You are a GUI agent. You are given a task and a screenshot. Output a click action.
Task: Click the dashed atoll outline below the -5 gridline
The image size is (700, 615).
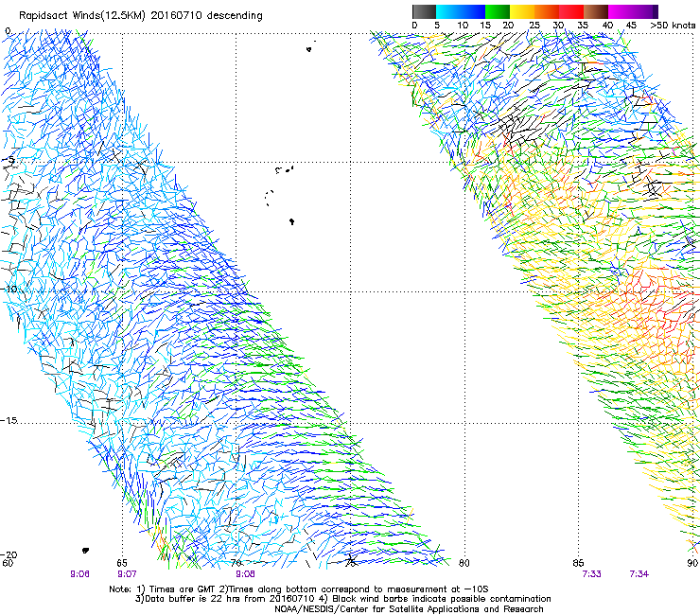(x=269, y=198)
